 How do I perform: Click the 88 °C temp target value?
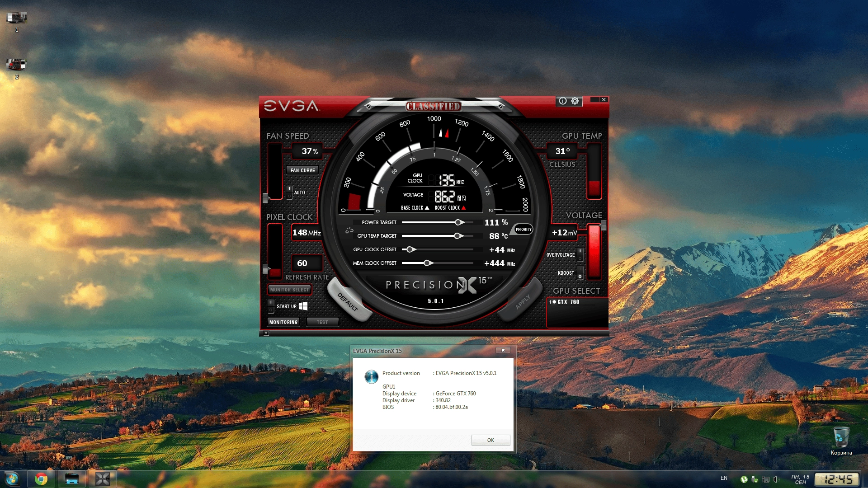pyautogui.click(x=498, y=236)
